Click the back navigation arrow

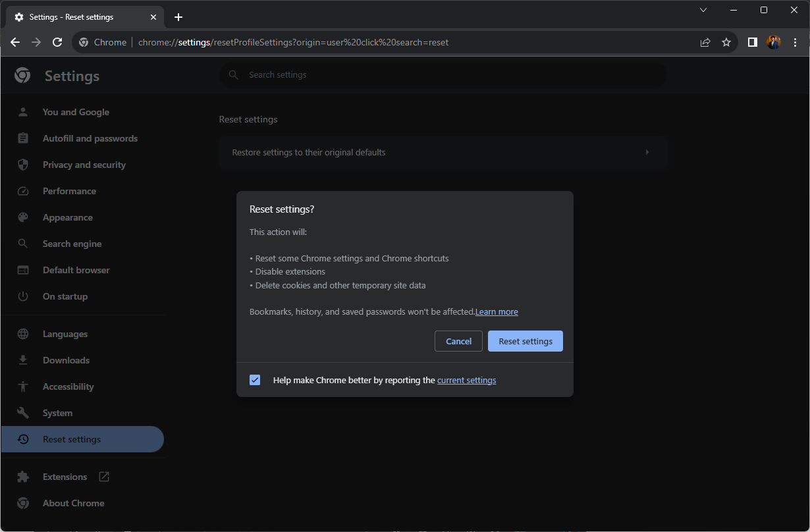tap(15, 42)
